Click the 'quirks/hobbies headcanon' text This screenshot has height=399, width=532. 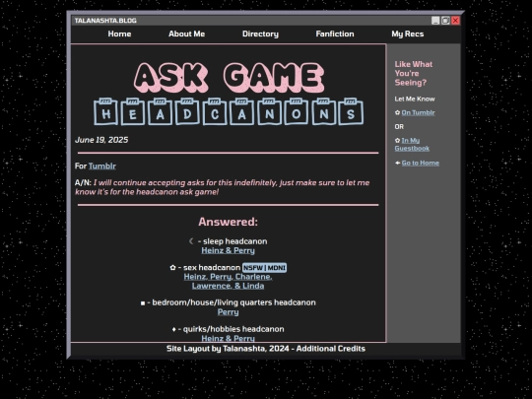233,329
